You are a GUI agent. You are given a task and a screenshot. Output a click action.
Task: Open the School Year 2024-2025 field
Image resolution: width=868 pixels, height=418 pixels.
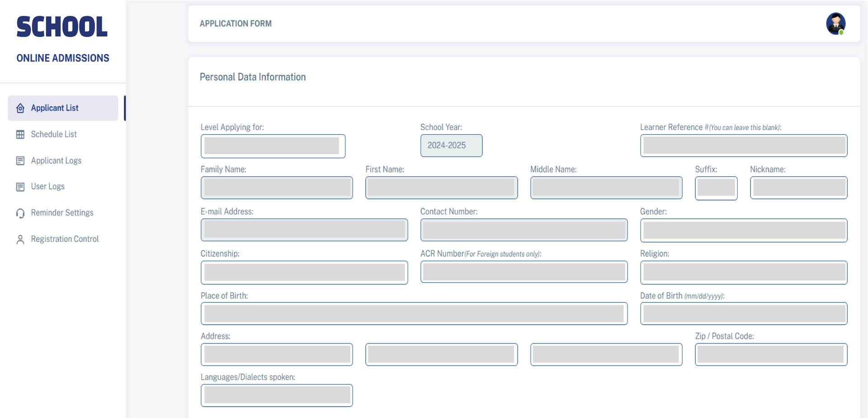coord(451,146)
